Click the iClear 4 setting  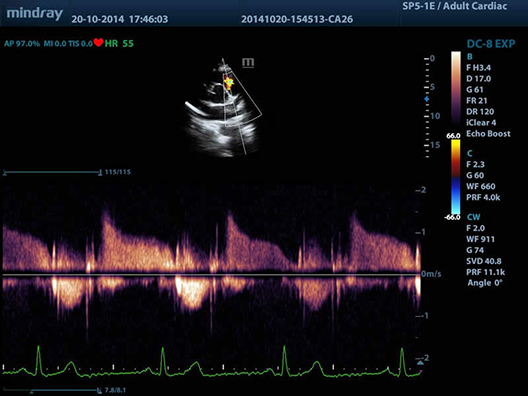pos(481,123)
